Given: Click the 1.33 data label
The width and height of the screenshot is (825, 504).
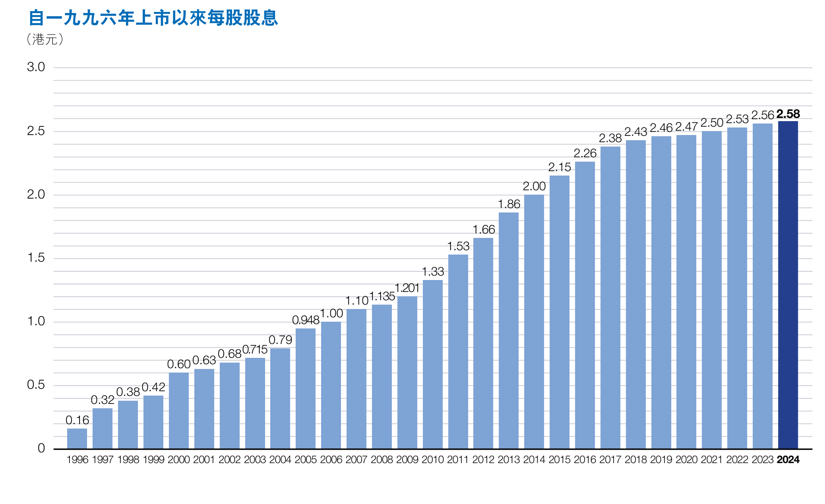Looking at the screenshot, I should pos(432,272).
